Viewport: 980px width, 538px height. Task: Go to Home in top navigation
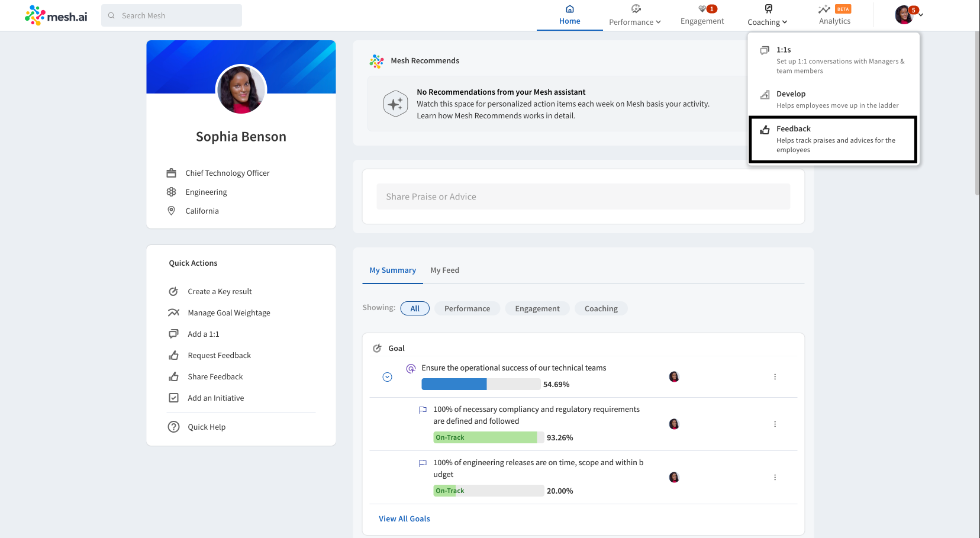[570, 15]
